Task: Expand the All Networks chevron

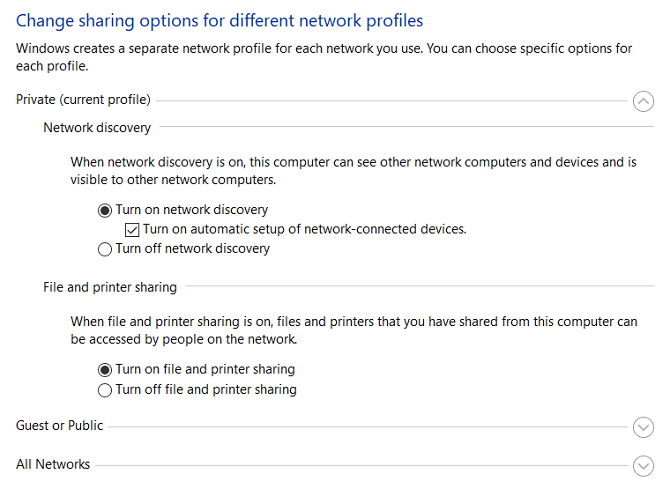Action: (x=644, y=466)
